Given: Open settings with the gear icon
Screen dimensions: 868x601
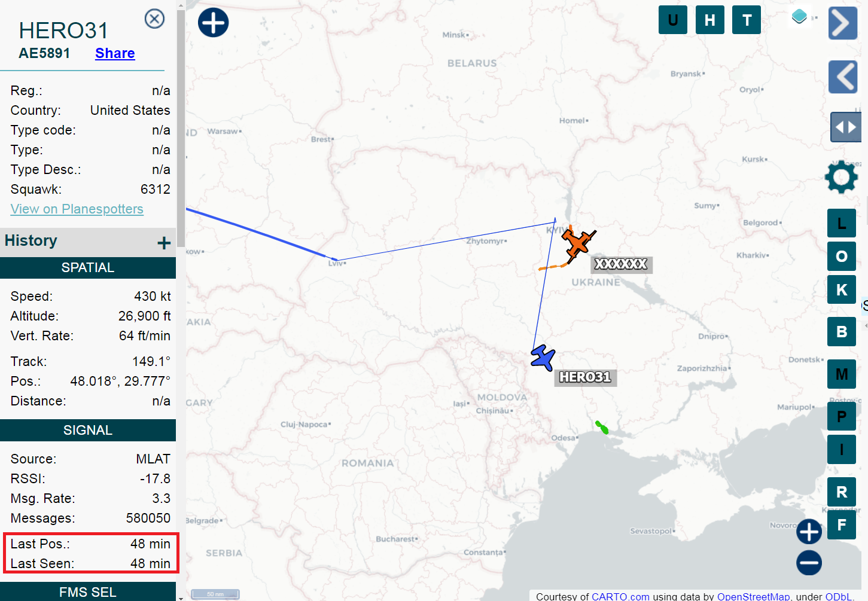Looking at the screenshot, I should pos(842,177).
